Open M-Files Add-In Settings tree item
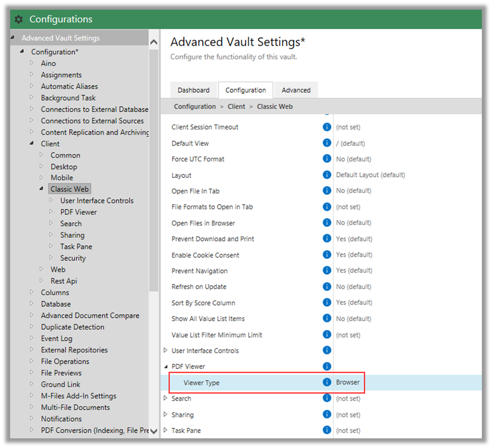This screenshot has height=448, width=492. 78,396
